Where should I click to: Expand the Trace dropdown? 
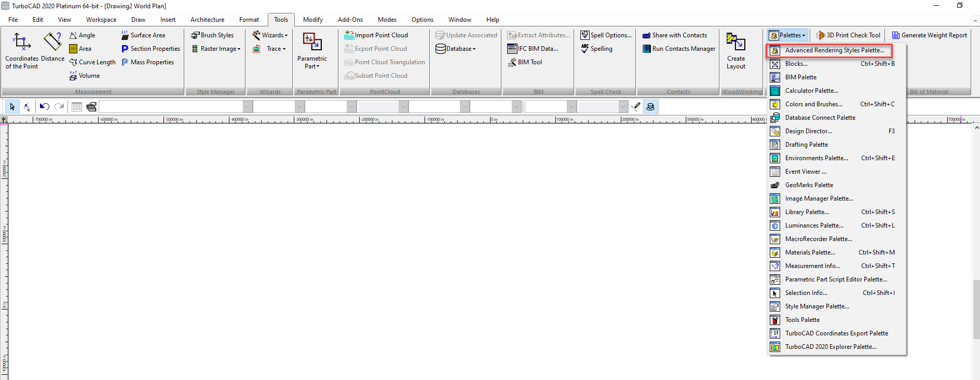point(269,49)
